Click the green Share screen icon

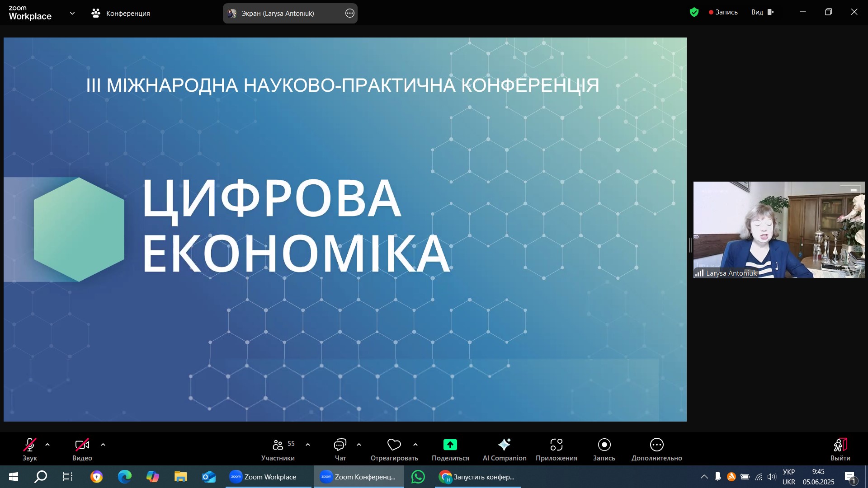click(450, 445)
